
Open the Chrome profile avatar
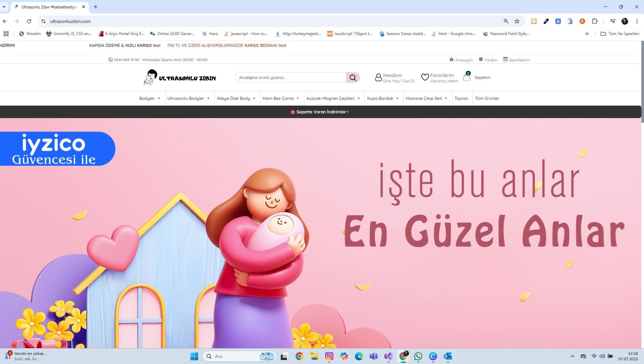click(625, 21)
